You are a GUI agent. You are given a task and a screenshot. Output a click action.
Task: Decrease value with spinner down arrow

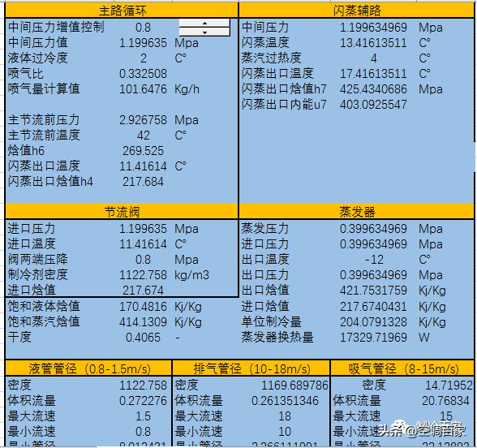(x=204, y=32)
